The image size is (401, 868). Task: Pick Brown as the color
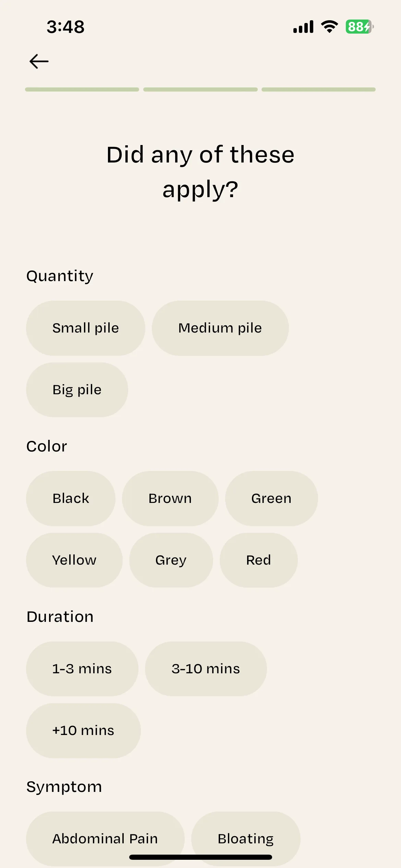click(170, 498)
